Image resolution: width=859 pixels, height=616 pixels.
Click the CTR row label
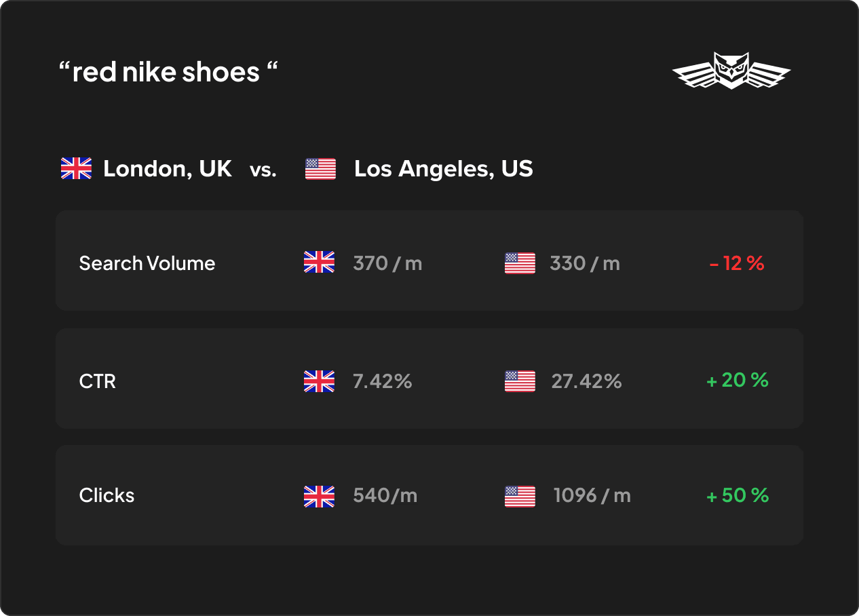coord(98,381)
